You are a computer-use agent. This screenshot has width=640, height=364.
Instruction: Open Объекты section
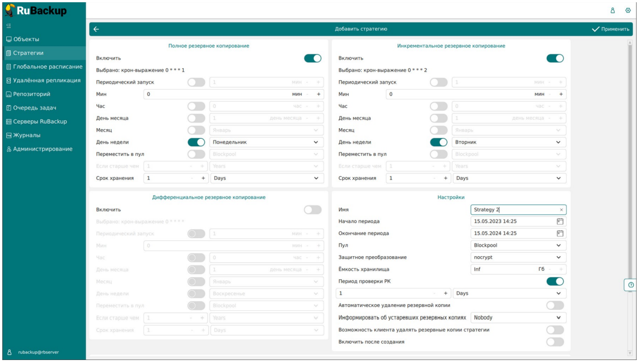tap(44, 39)
